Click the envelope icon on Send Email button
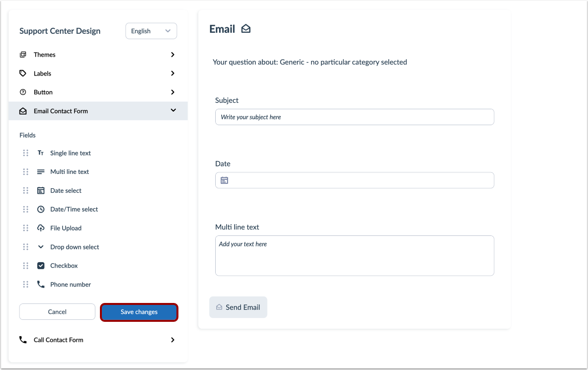Screen dimensions: 588x370 coord(219,307)
